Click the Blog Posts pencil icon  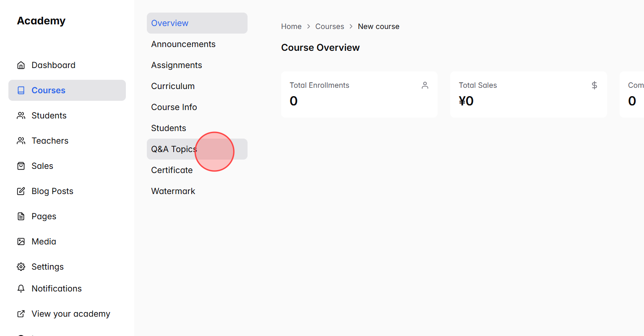coord(21,191)
